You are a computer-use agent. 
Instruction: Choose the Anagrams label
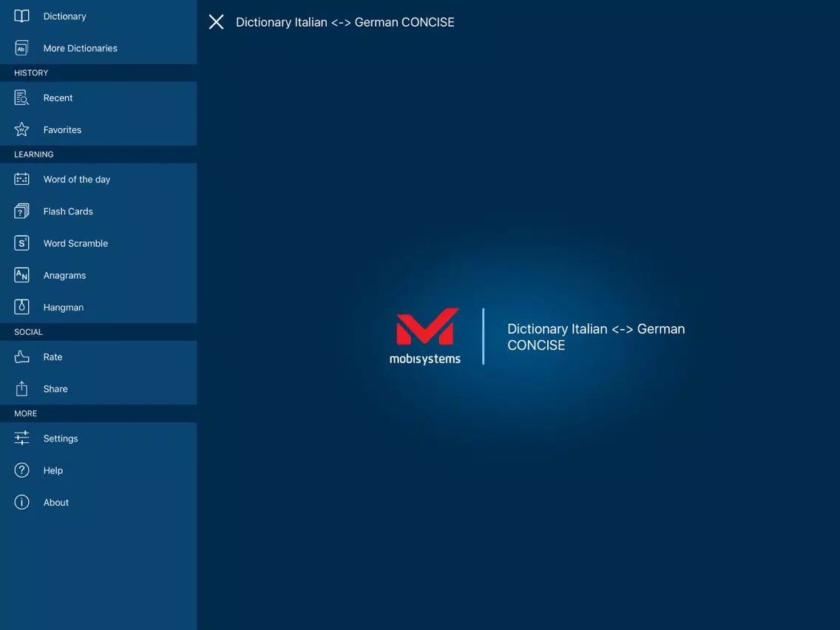click(x=64, y=275)
